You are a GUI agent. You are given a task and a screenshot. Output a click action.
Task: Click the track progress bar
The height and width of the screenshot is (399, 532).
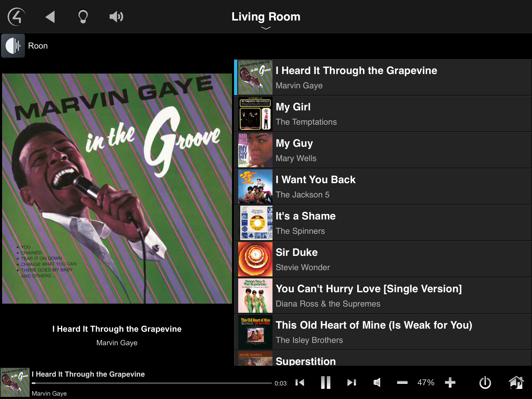pyautogui.click(x=152, y=383)
